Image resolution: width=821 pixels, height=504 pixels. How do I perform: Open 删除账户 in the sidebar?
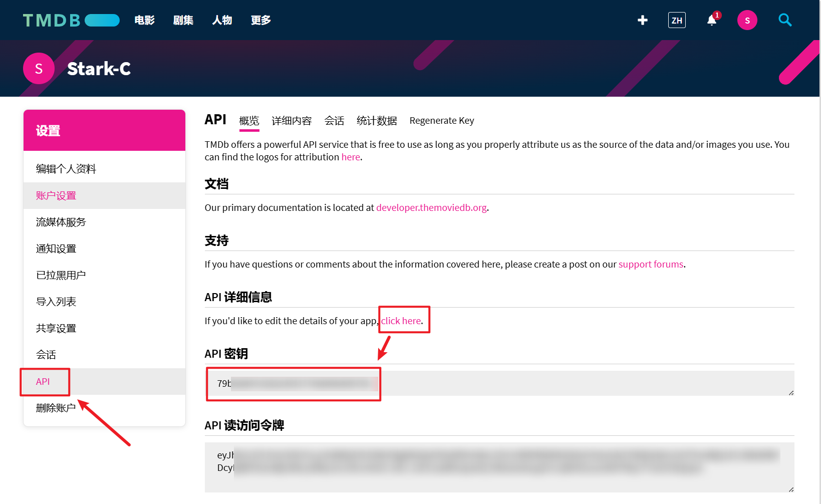104,408
